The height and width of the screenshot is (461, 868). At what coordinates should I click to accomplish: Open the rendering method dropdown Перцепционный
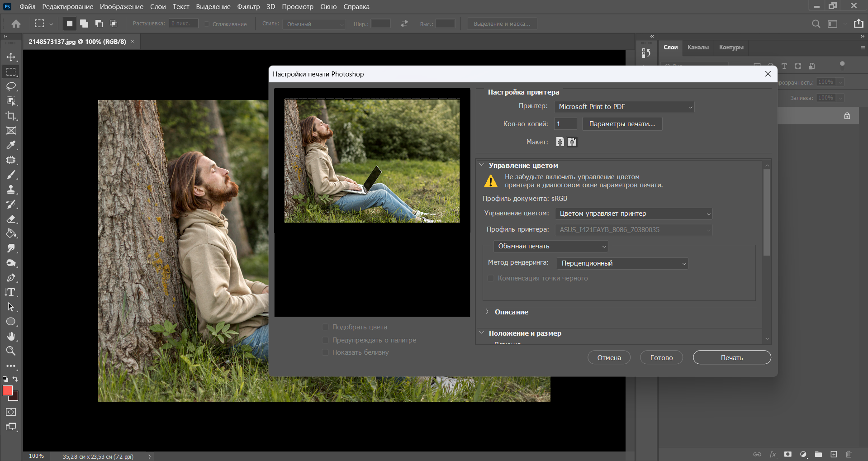coord(622,263)
